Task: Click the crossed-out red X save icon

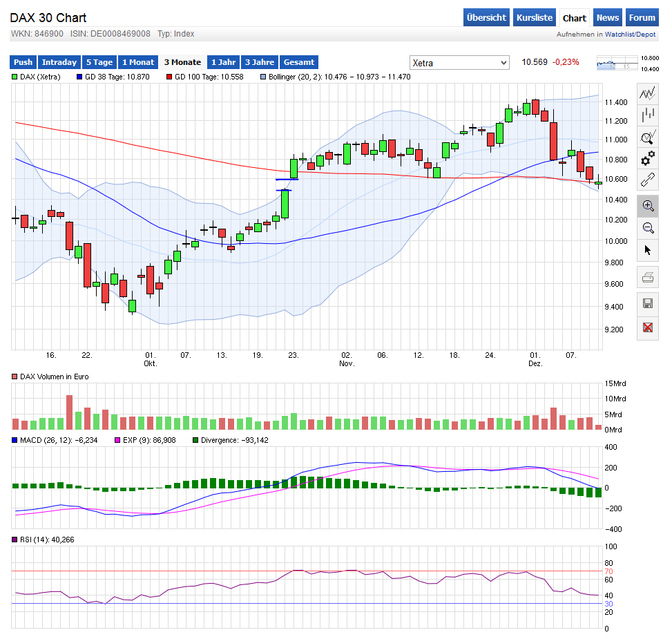Action: [648, 328]
